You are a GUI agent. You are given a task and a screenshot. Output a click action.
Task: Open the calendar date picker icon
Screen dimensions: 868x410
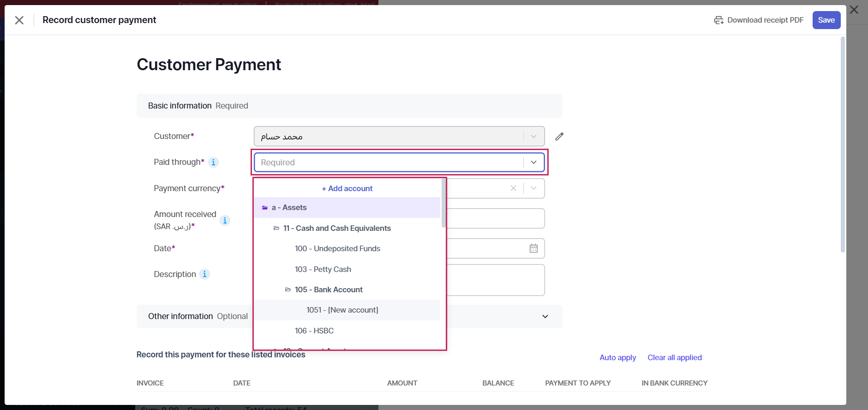click(533, 248)
